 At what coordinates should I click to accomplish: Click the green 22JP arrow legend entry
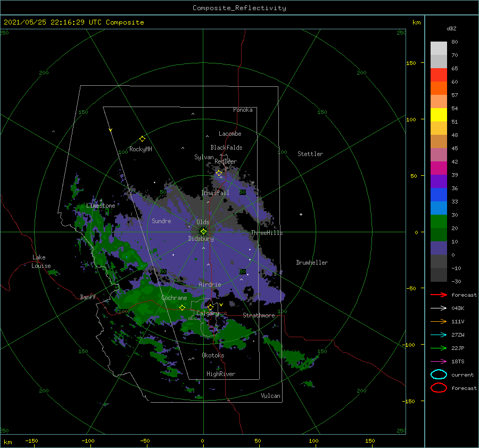point(439,348)
